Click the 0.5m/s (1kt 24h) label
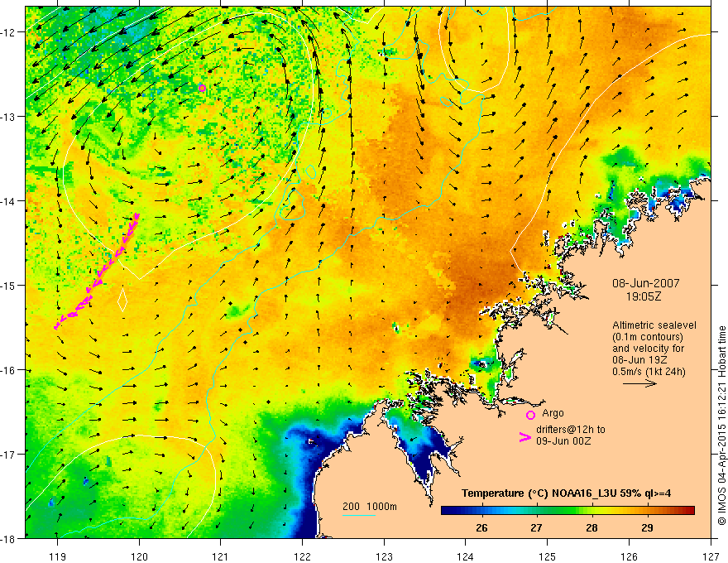This screenshot has width=728, height=563. pos(649,372)
